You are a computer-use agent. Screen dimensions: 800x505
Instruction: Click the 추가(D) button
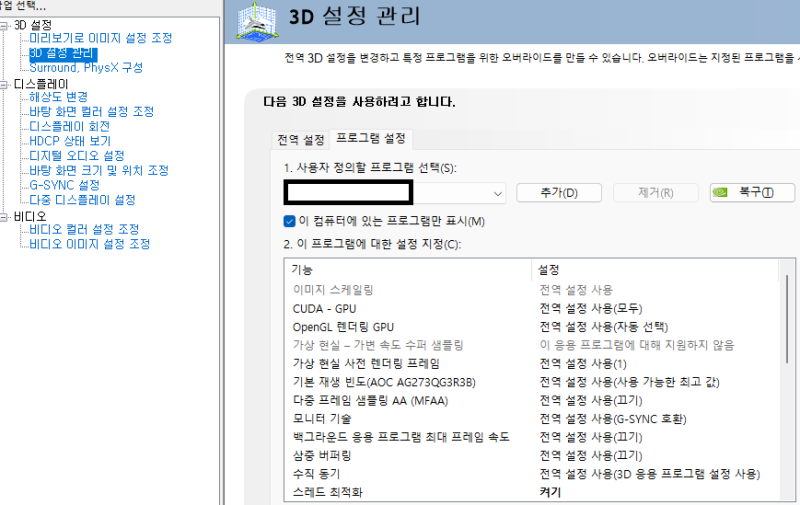tap(559, 193)
